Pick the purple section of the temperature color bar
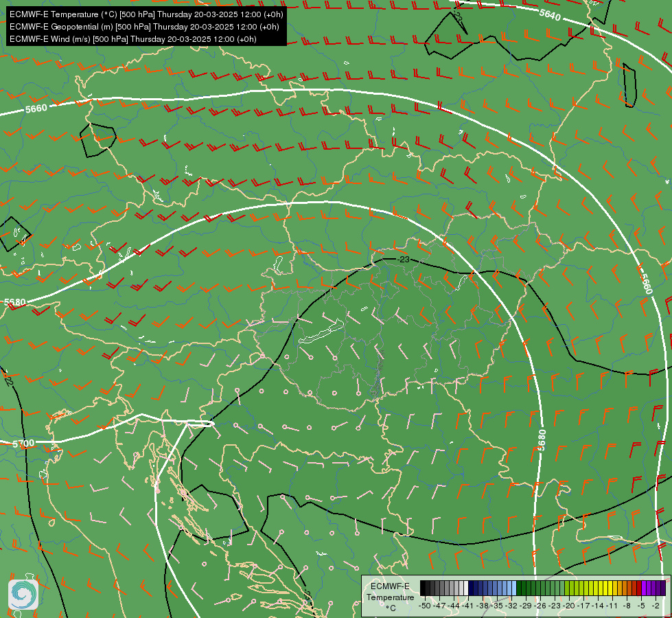Image resolution: width=672 pixels, height=618 pixels. pyautogui.click(x=653, y=588)
